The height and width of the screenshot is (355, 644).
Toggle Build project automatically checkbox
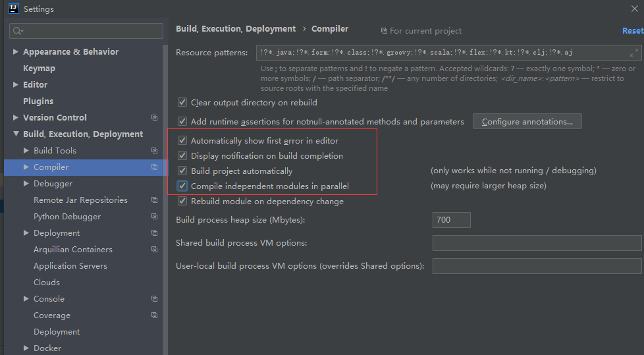pyautogui.click(x=182, y=171)
